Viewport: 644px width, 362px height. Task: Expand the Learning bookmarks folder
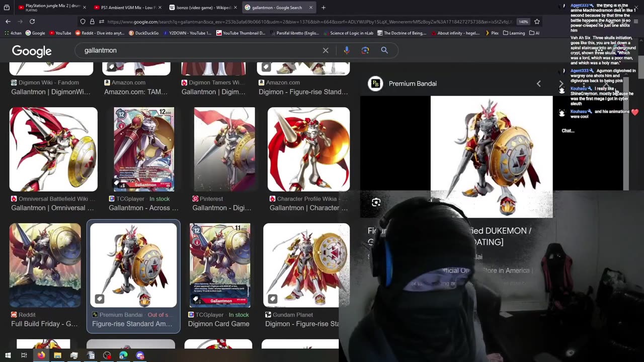[514, 33]
